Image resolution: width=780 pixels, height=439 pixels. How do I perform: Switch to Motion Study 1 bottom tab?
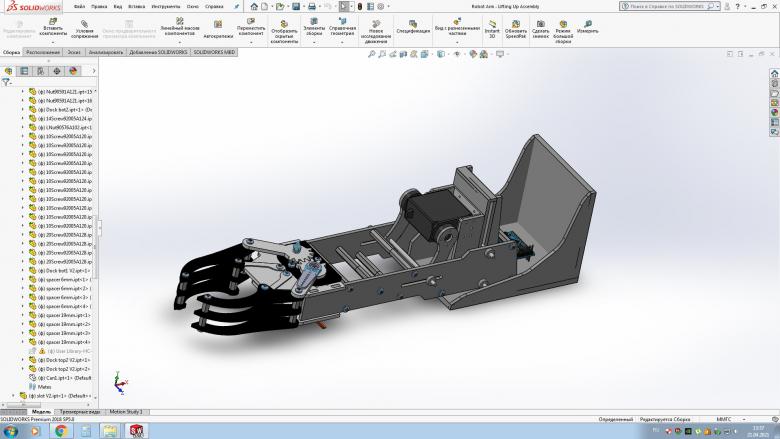[126, 412]
